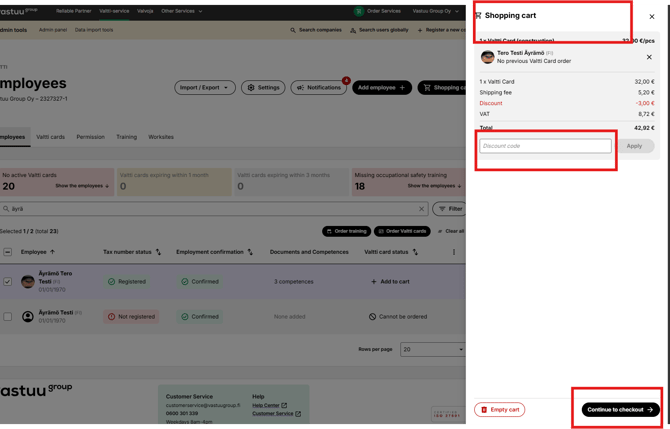Continue to checkout
This screenshot has height=429, width=670.
click(x=620, y=409)
